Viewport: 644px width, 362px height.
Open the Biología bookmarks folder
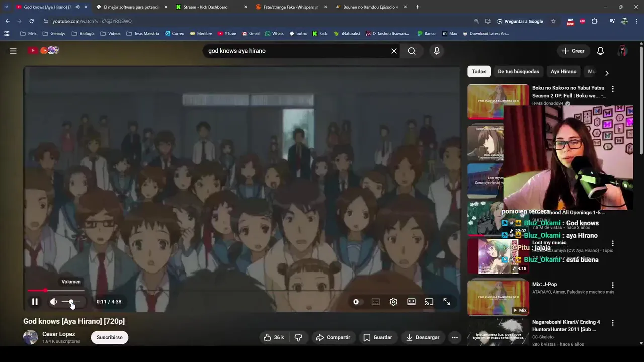(x=83, y=34)
